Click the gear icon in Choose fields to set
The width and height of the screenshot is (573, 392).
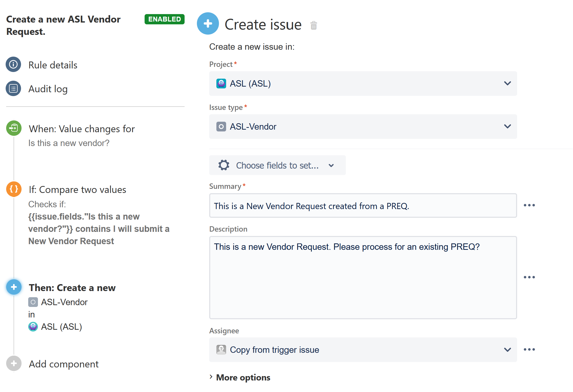(x=224, y=165)
